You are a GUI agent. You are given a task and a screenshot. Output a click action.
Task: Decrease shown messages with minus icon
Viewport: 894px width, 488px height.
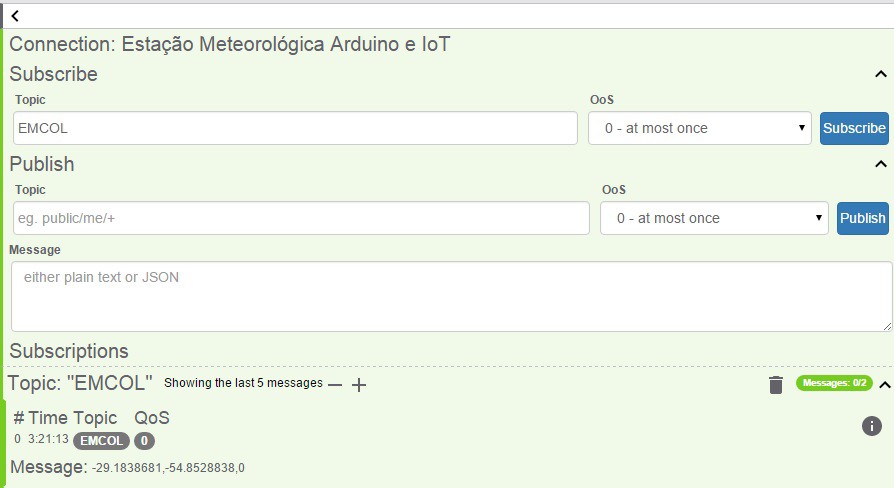pyautogui.click(x=335, y=384)
